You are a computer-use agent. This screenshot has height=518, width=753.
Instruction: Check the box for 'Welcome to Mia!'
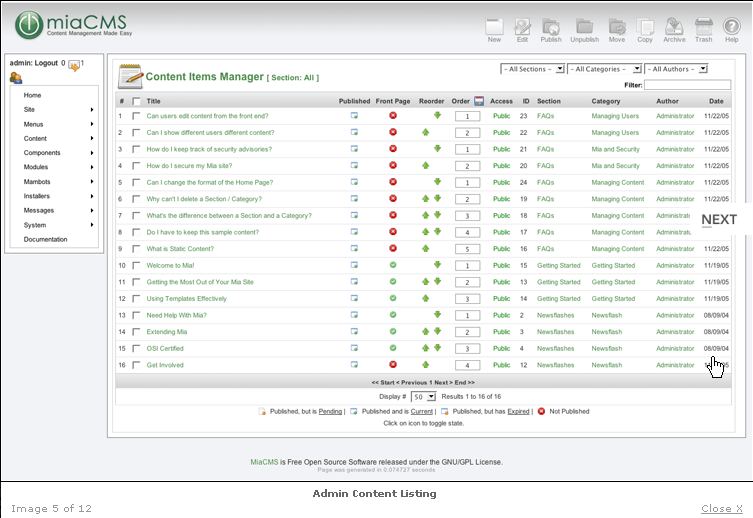[136, 265]
